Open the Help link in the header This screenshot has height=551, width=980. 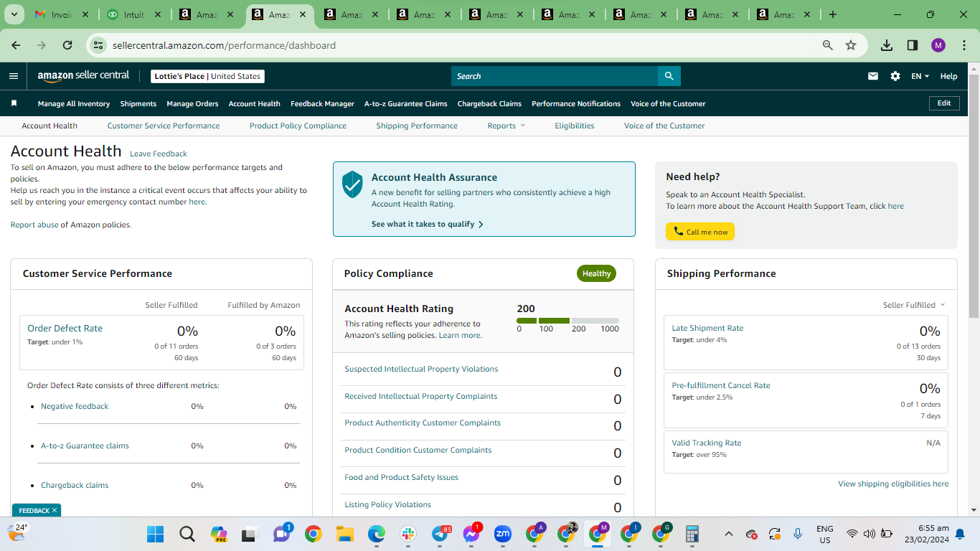pos(948,76)
